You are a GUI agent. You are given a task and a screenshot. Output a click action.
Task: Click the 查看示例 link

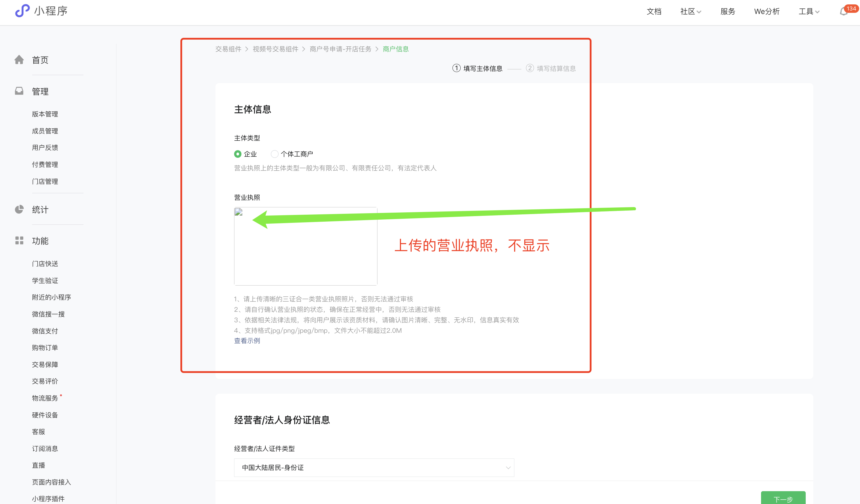[x=247, y=341]
